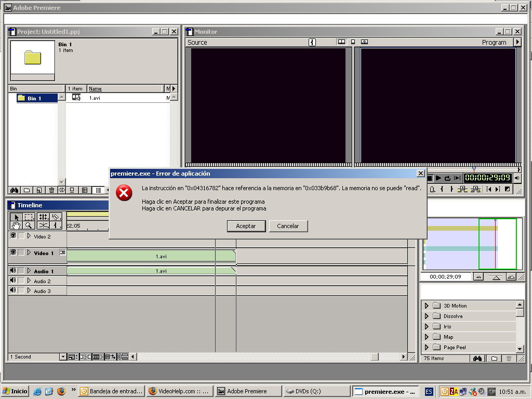532x399 pixels.
Task: Select the Selection arrow tool in Timeline
Action: (16, 217)
